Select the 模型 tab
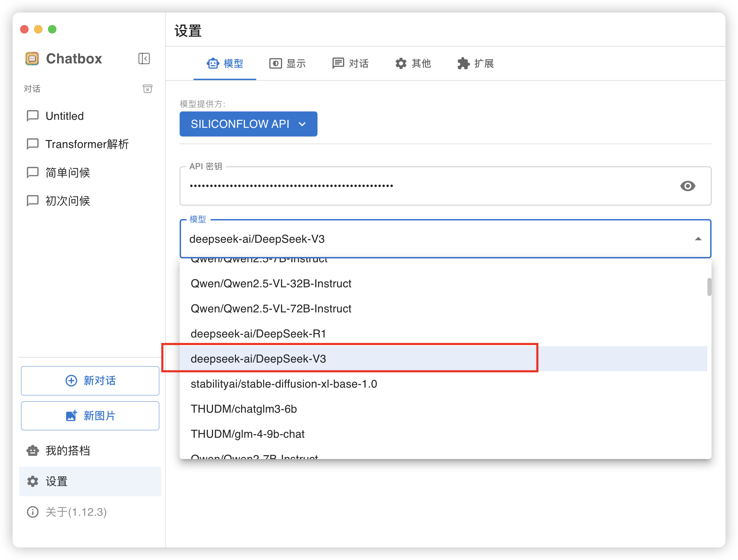 [225, 63]
